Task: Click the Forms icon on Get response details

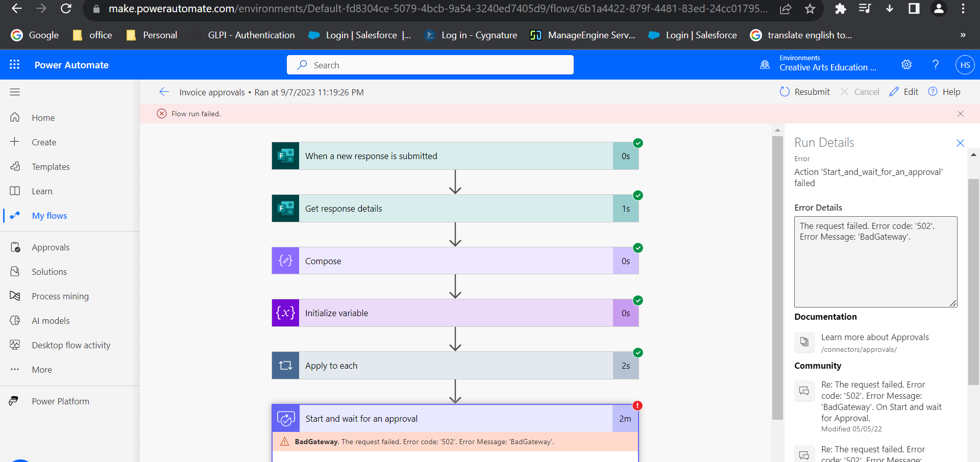Action: pyautogui.click(x=285, y=209)
